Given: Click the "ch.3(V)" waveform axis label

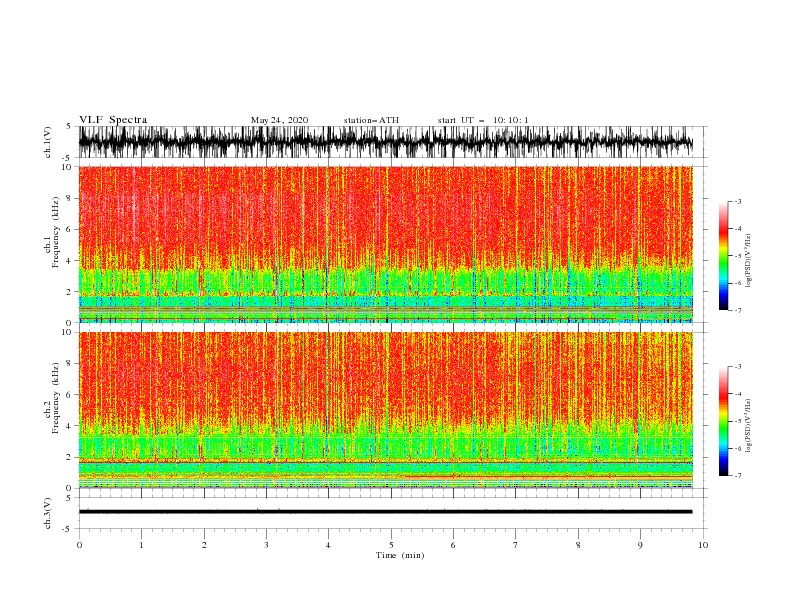Looking at the screenshot, I should (x=48, y=513).
